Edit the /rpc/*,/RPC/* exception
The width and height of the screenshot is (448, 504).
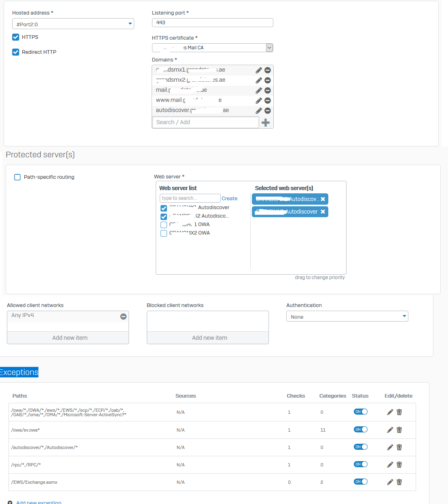[x=390, y=465]
